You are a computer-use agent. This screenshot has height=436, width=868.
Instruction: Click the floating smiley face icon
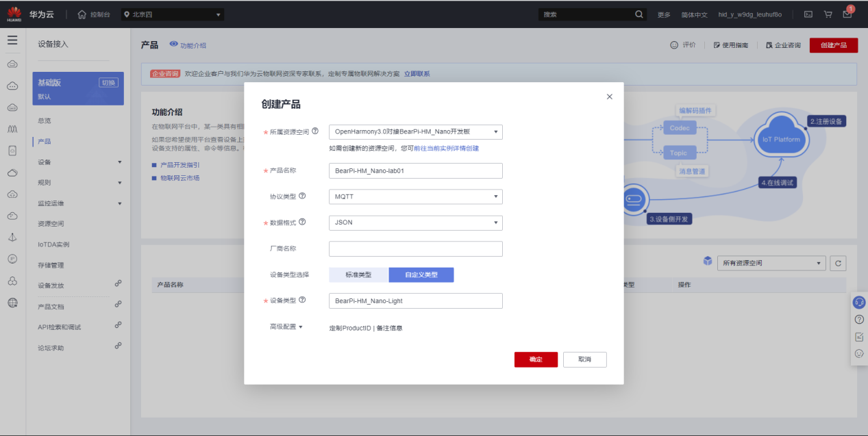pos(859,354)
